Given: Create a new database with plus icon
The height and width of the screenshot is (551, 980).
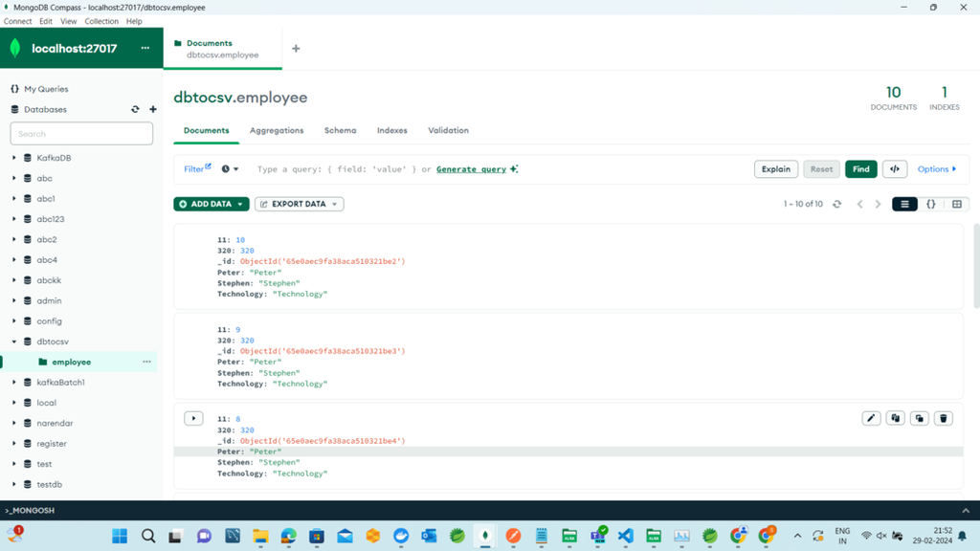Looking at the screenshot, I should click(152, 109).
